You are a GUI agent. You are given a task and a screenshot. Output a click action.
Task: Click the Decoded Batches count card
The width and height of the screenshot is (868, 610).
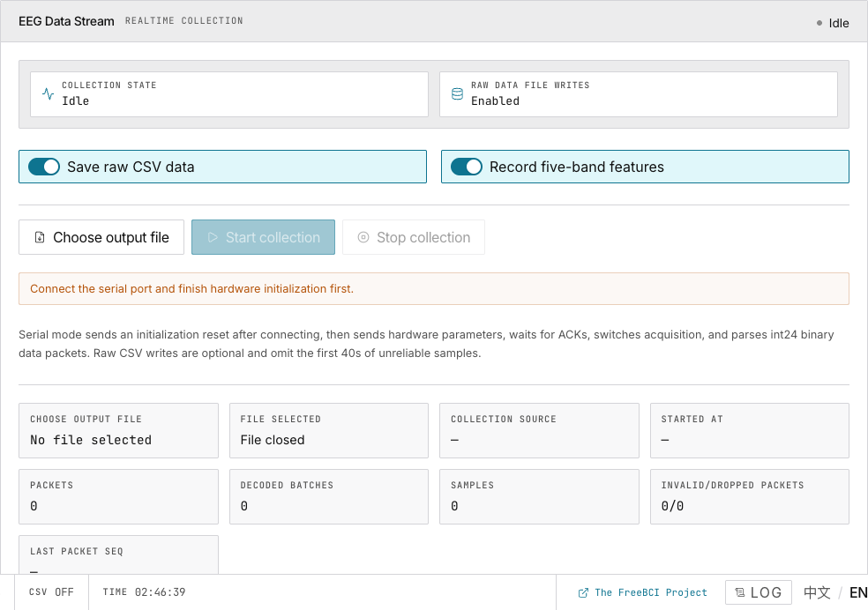pos(329,496)
